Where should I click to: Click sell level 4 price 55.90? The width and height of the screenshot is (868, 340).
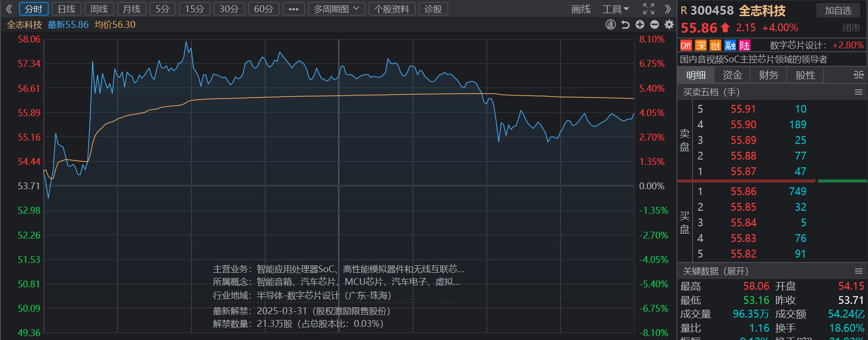pyautogui.click(x=743, y=125)
